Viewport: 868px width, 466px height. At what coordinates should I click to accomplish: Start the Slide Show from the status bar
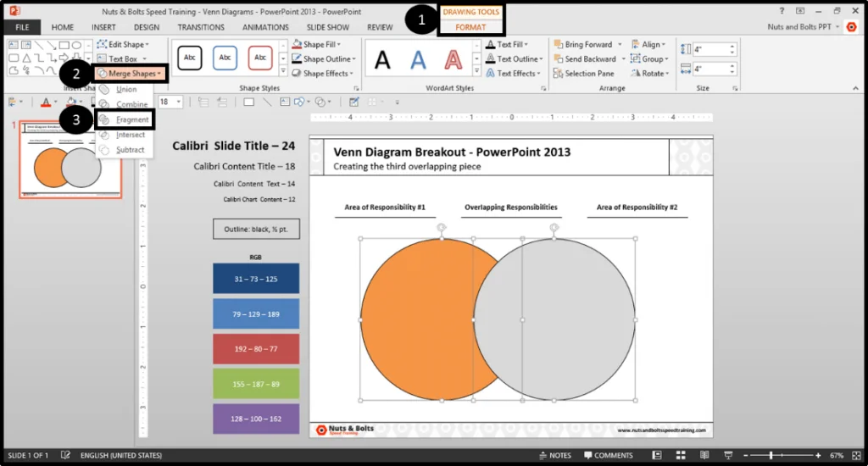point(728,455)
